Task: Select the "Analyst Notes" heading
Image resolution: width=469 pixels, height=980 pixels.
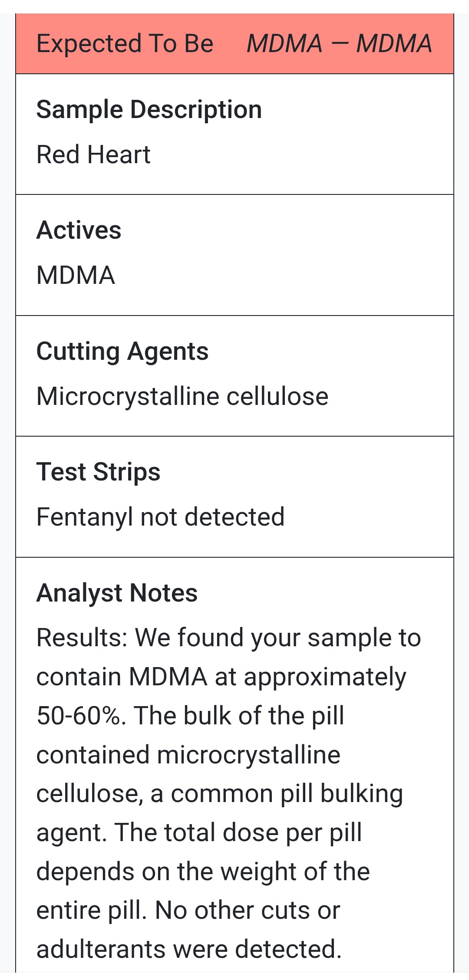Action: (x=117, y=593)
